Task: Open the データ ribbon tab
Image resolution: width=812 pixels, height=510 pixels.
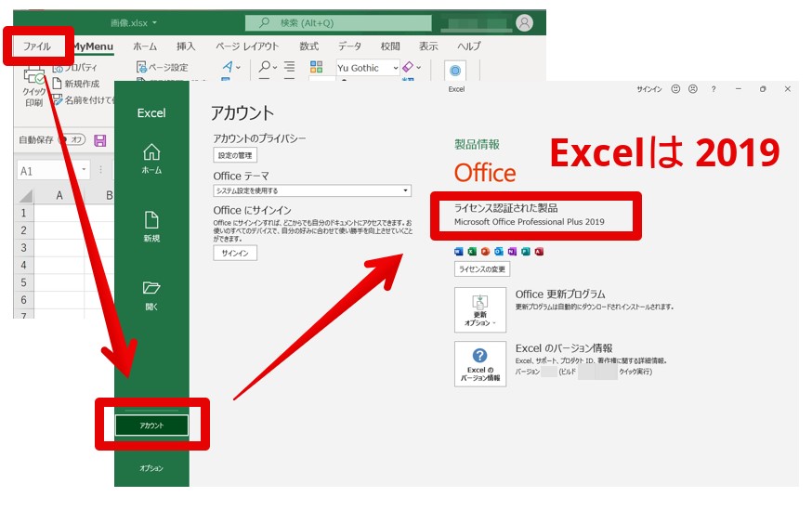Action: pos(349,46)
